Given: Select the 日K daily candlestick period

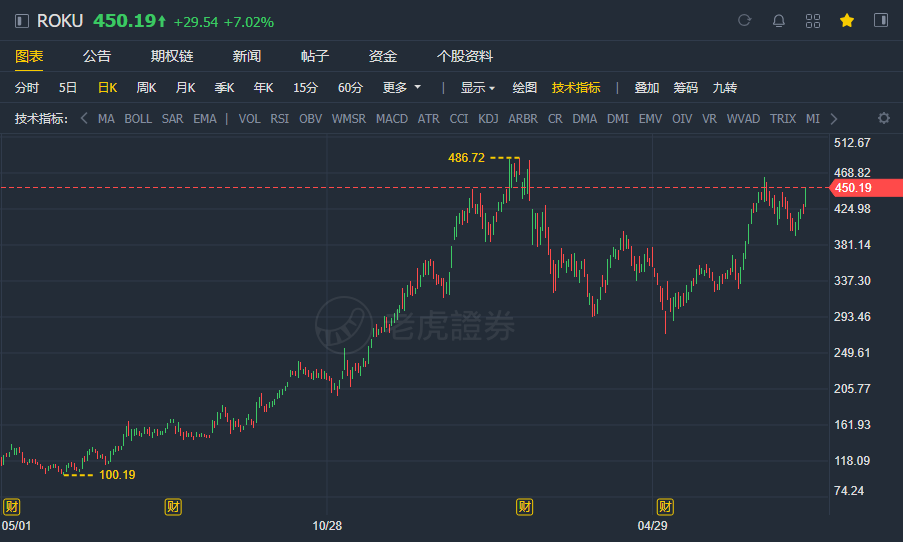Looking at the screenshot, I should [x=107, y=88].
